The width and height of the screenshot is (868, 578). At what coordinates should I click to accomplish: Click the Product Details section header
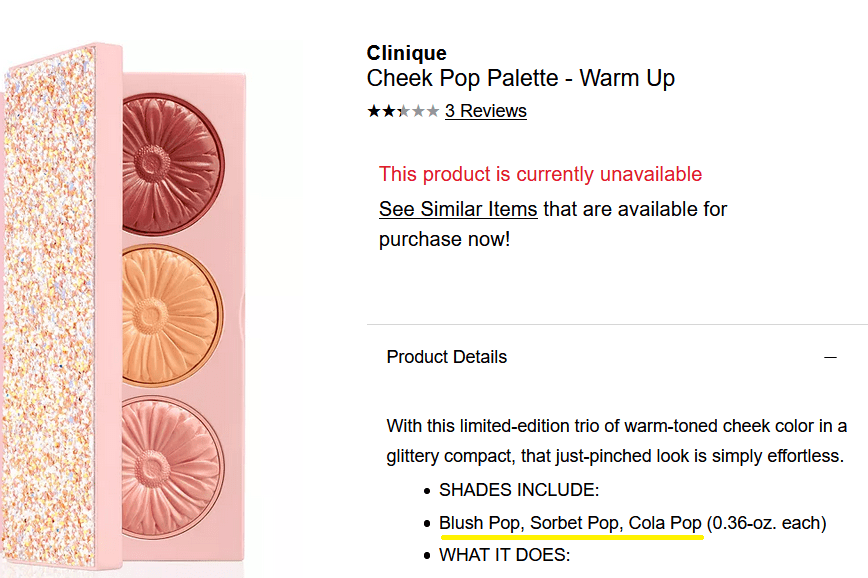tap(447, 357)
